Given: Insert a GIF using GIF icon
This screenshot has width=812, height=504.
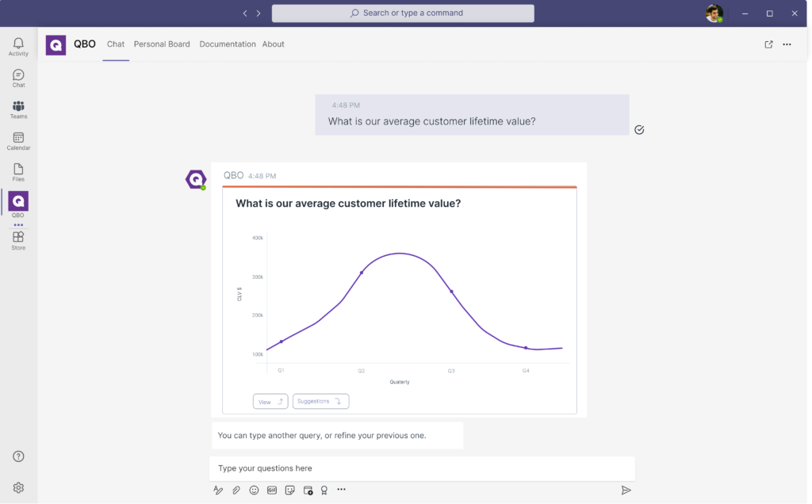Looking at the screenshot, I should click(x=272, y=491).
